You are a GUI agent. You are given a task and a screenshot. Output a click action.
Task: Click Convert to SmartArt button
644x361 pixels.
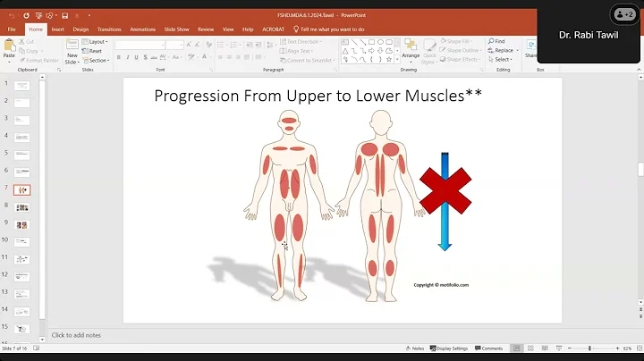coord(307,60)
